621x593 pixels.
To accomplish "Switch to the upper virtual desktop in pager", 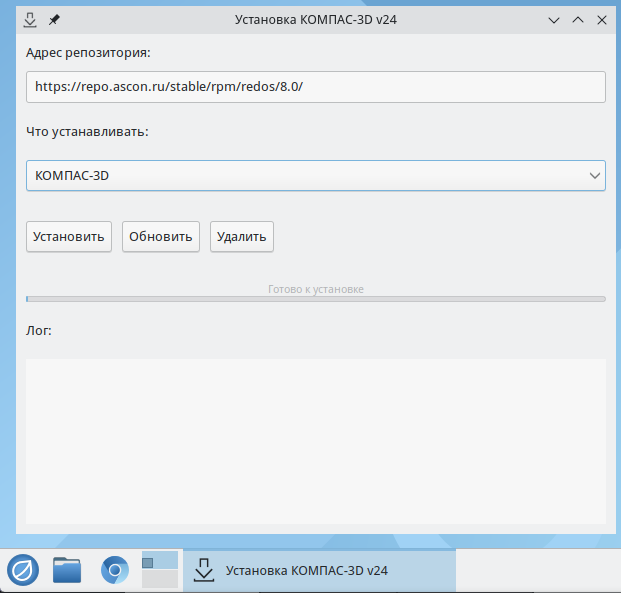I will pos(160,560).
